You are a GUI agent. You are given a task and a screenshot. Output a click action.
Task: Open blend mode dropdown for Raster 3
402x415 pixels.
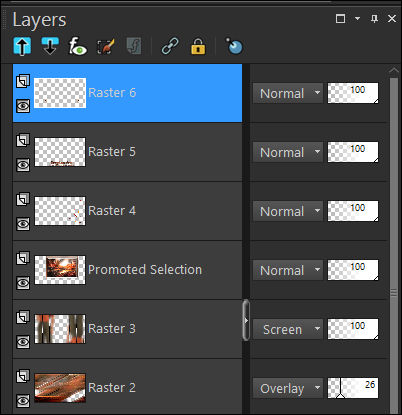click(288, 329)
